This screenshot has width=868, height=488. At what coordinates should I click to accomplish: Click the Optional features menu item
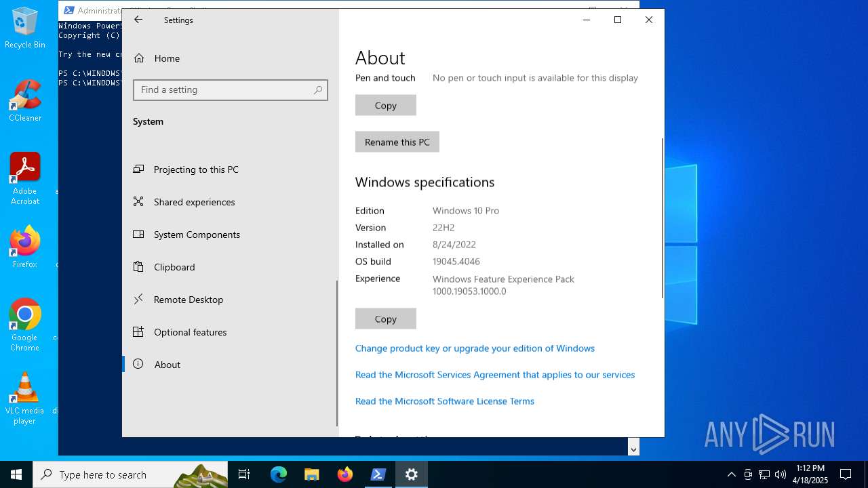pyautogui.click(x=229, y=332)
